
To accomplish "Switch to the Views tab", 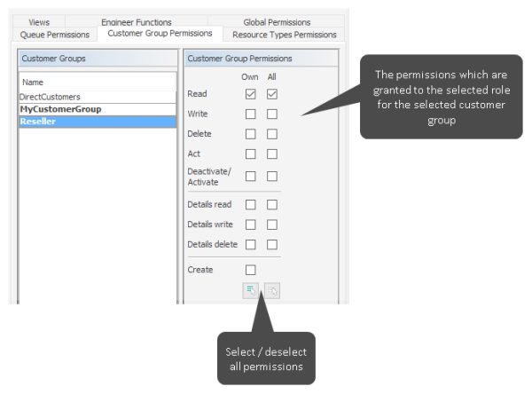I will click(38, 22).
